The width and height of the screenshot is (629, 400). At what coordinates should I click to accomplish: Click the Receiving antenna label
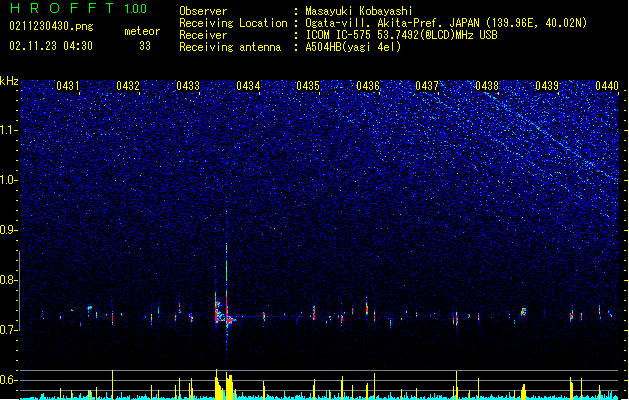(230, 47)
